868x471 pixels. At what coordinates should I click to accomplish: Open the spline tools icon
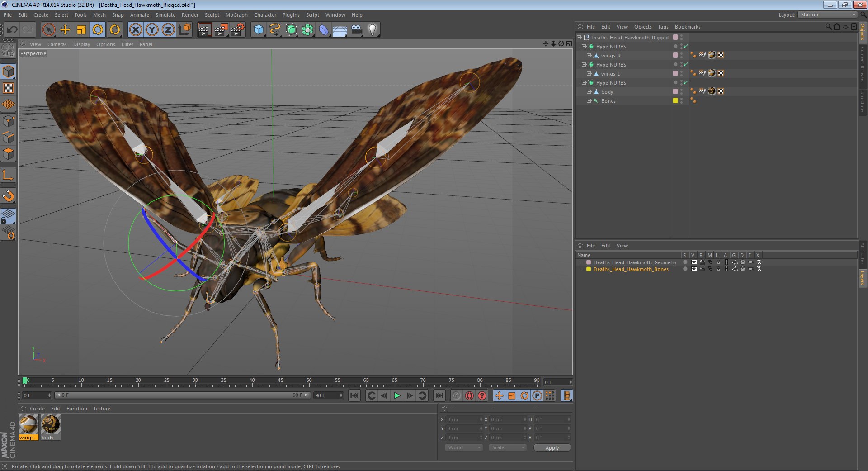click(275, 30)
